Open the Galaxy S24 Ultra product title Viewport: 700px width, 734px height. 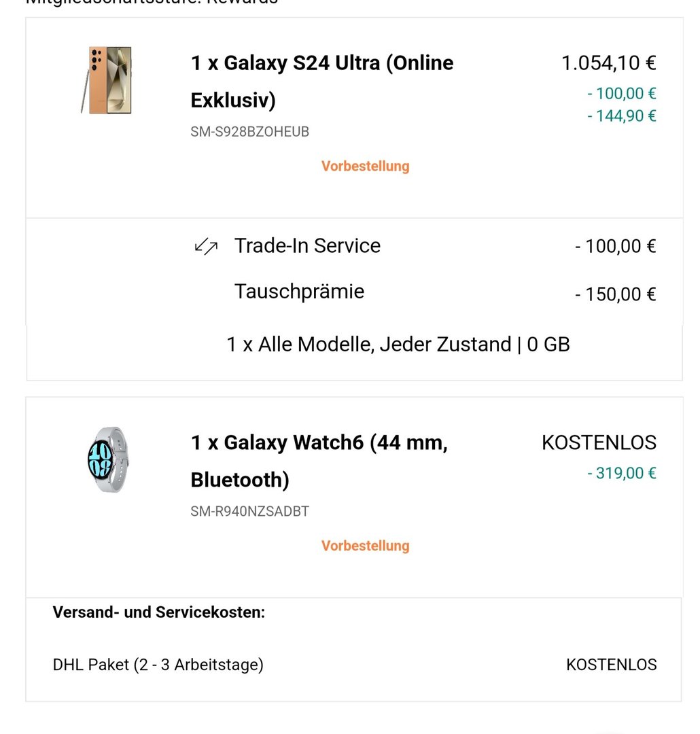click(321, 82)
